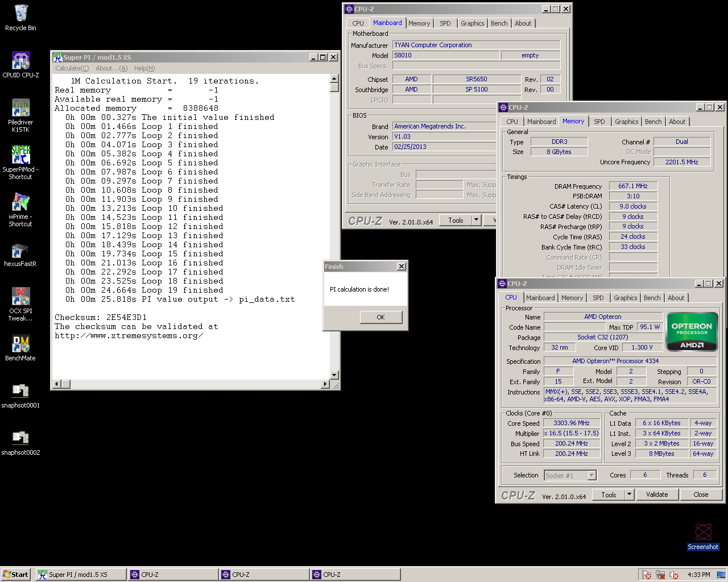The image size is (728, 582).
Task: Click the tray icon right of clock
Action: pyautogui.click(x=721, y=575)
